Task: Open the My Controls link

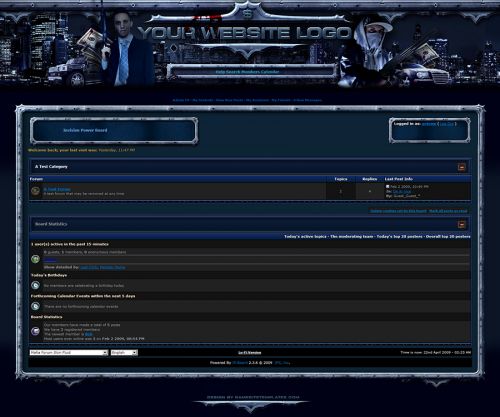Action: (x=203, y=100)
